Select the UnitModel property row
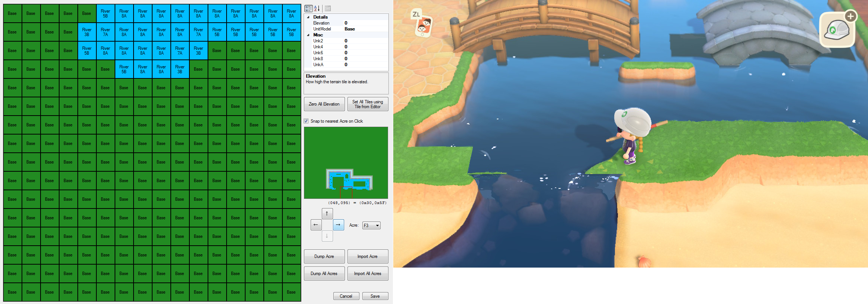The image size is (868, 304). coord(346,29)
